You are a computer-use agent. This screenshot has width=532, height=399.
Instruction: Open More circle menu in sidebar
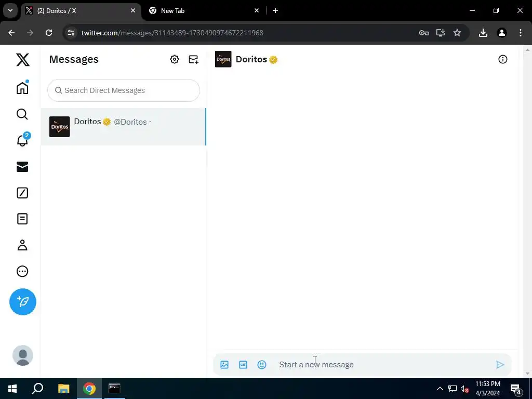22,271
